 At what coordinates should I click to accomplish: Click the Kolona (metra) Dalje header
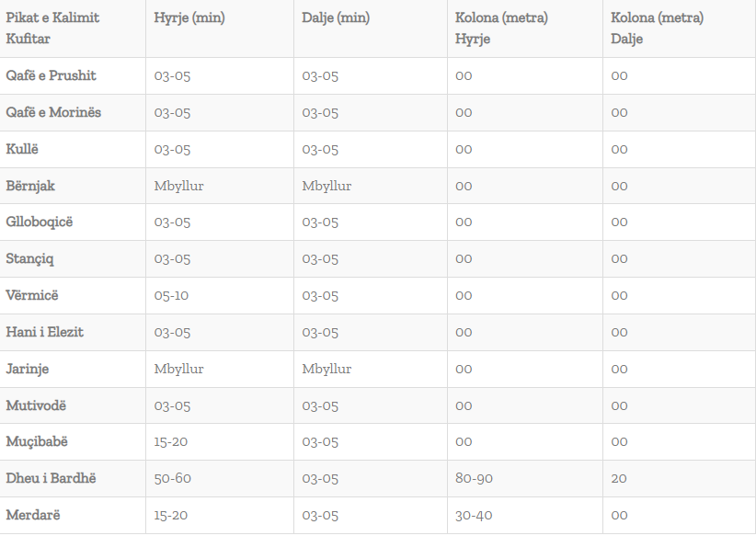pyautogui.click(x=657, y=29)
